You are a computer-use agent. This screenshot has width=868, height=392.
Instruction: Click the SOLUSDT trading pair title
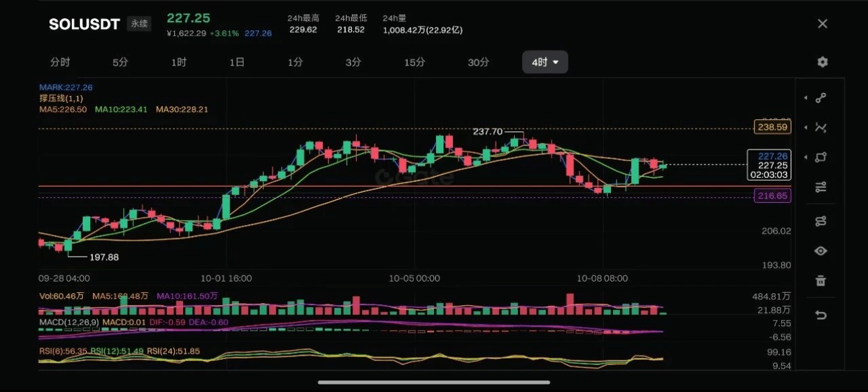(x=84, y=24)
